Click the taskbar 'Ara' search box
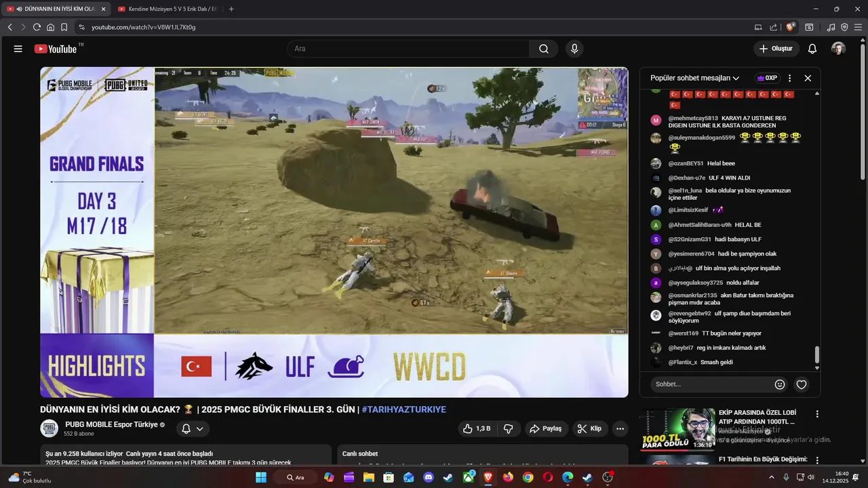Image resolution: width=868 pixels, height=488 pixels. coord(295,477)
